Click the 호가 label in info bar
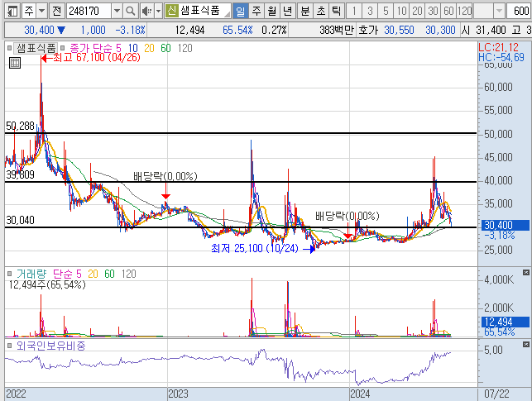 click(368, 30)
